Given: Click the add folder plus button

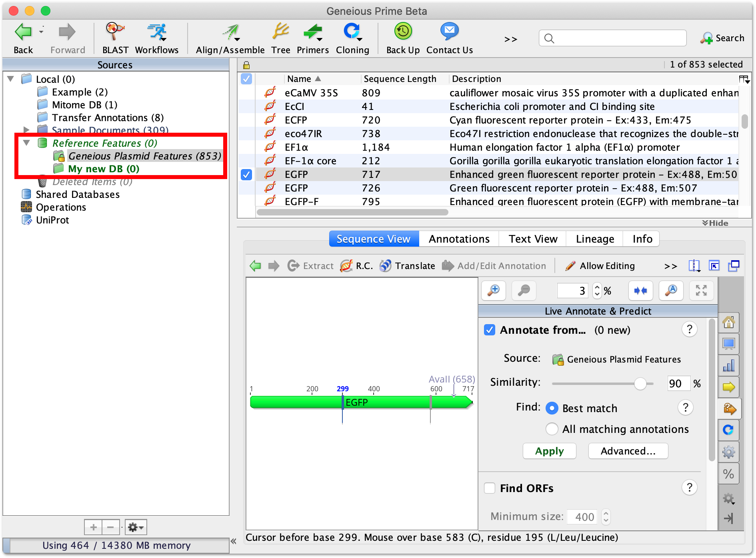Looking at the screenshot, I should (x=93, y=528).
